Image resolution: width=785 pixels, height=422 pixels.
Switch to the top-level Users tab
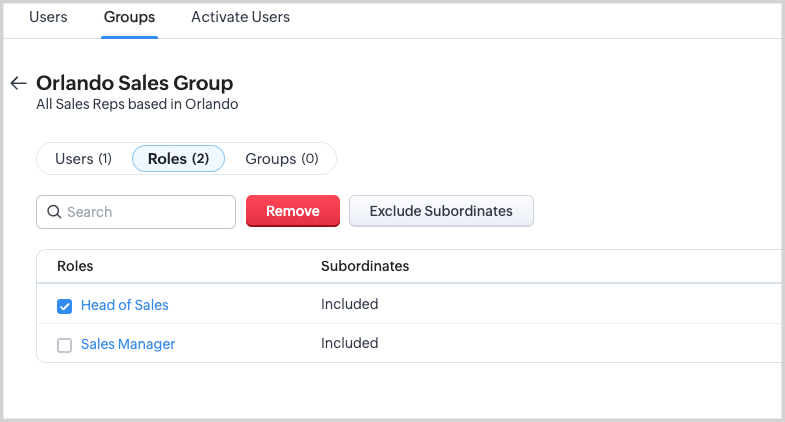(48, 17)
